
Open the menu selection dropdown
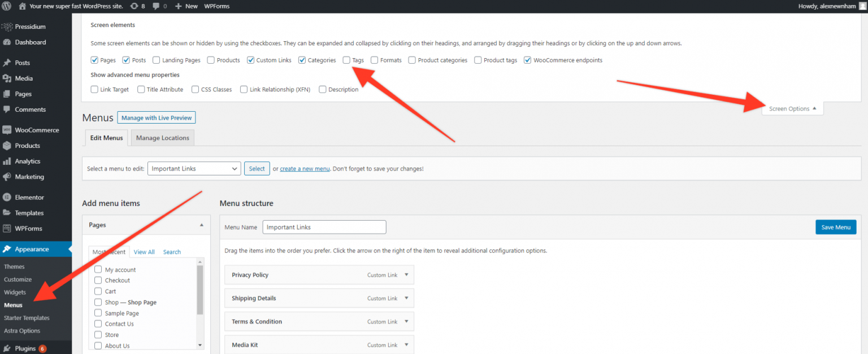(194, 168)
